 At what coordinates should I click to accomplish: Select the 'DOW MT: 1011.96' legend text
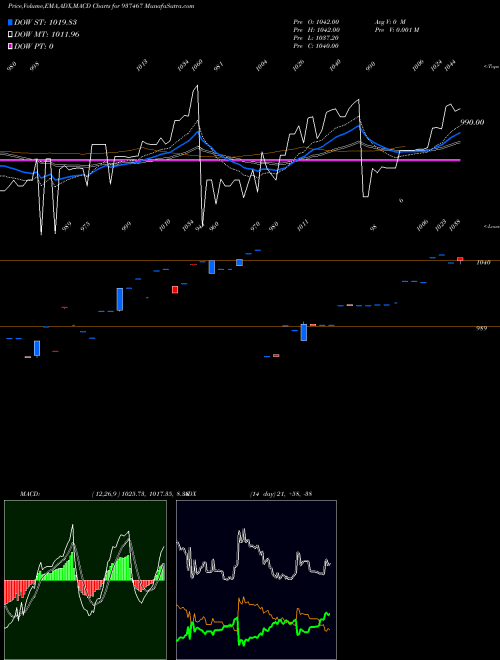pyautogui.click(x=47, y=35)
